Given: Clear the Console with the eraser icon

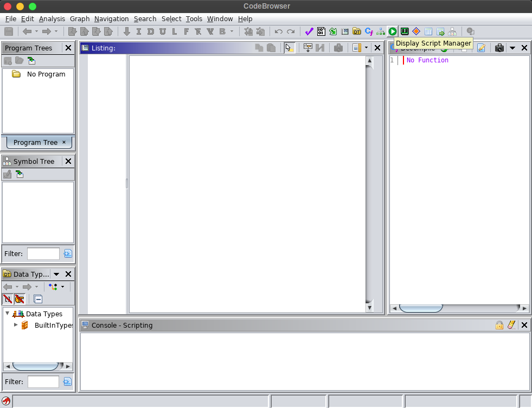Looking at the screenshot, I should pyautogui.click(x=511, y=325).
